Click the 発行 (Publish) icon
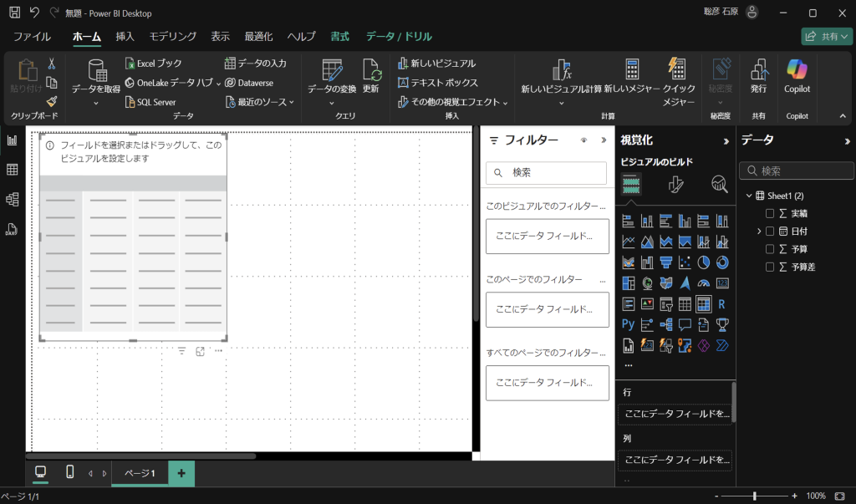The image size is (856, 504). [x=758, y=71]
